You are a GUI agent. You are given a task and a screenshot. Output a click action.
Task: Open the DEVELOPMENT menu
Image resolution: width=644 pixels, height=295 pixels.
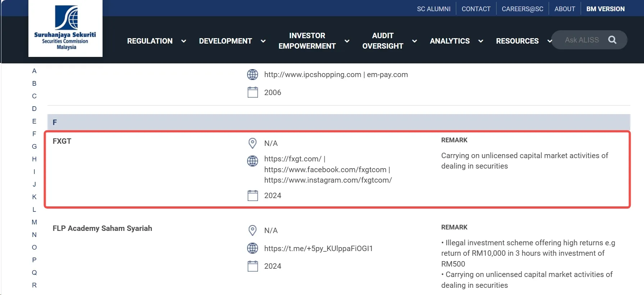click(x=226, y=41)
